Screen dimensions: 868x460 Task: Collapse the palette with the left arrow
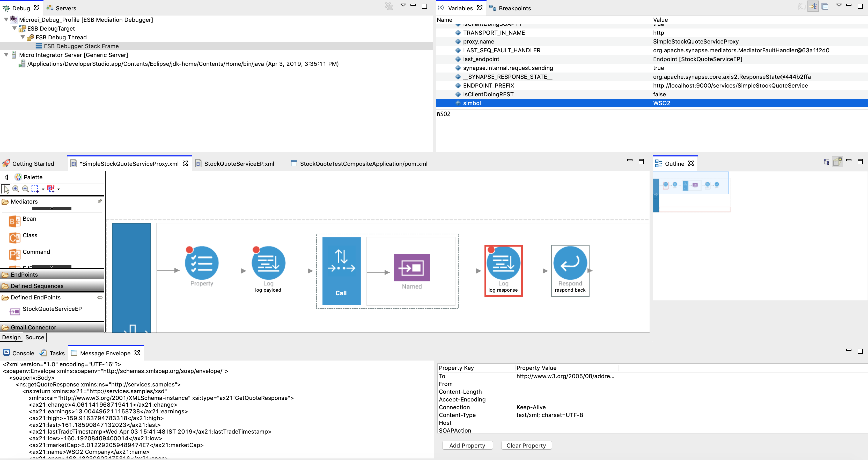(6, 177)
